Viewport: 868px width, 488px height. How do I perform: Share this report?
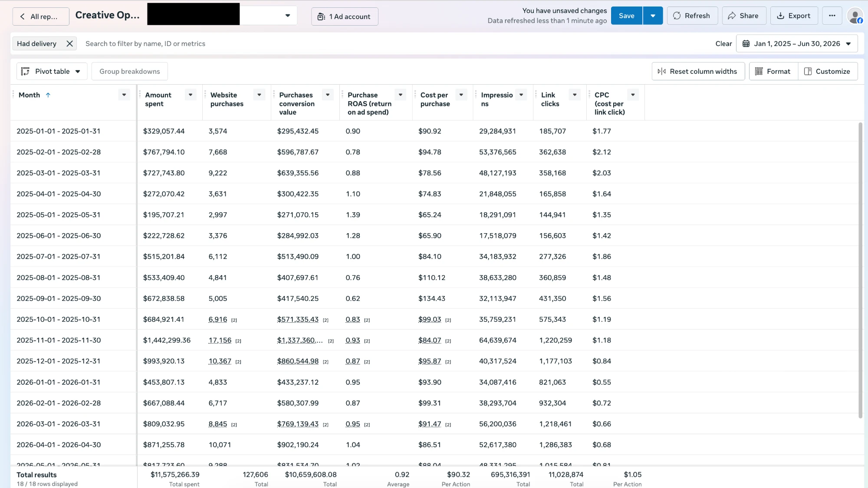click(743, 16)
